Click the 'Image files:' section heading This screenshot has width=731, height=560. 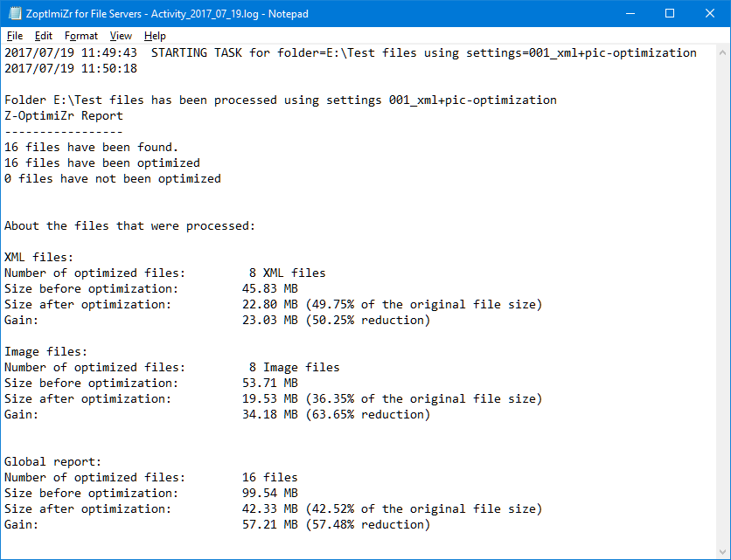pos(46,351)
